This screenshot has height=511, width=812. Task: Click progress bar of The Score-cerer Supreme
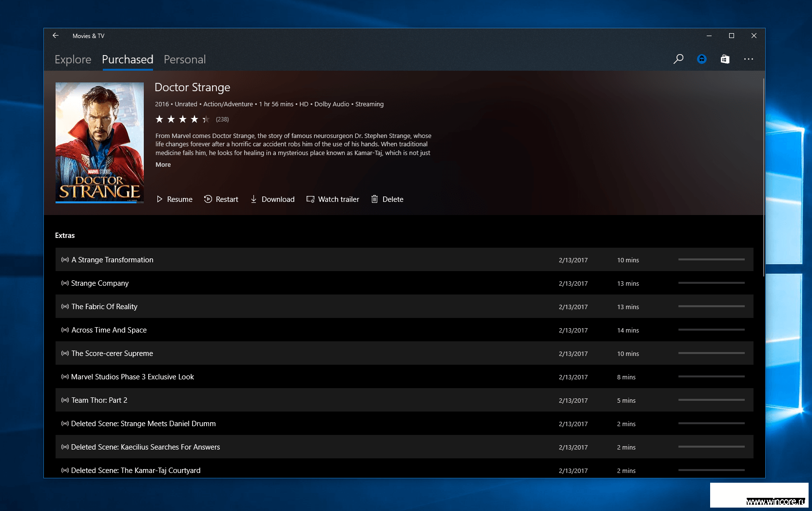712,353
